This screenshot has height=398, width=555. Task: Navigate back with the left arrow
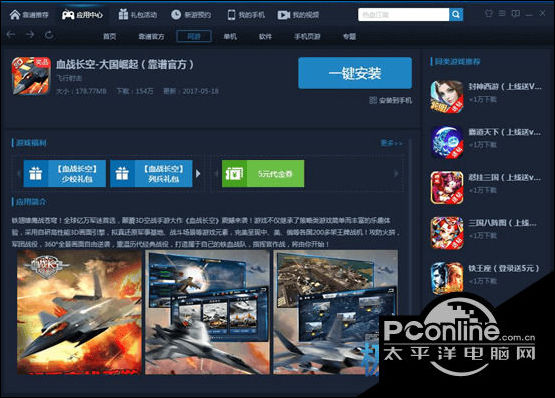(x=11, y=35)
